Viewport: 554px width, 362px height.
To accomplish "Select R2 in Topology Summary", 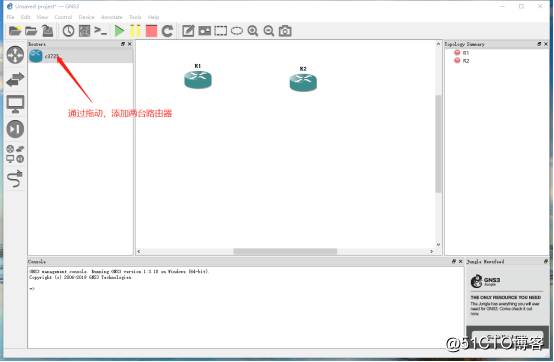I will tap(462, 61).
